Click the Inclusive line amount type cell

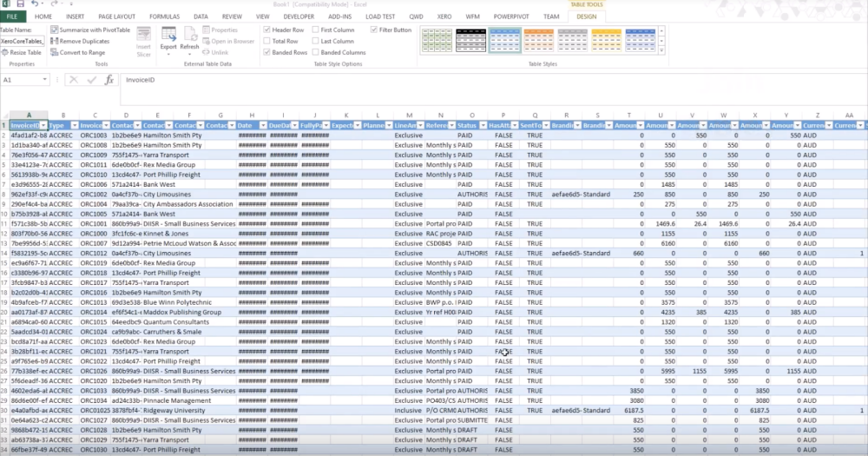tap(409, 411)
